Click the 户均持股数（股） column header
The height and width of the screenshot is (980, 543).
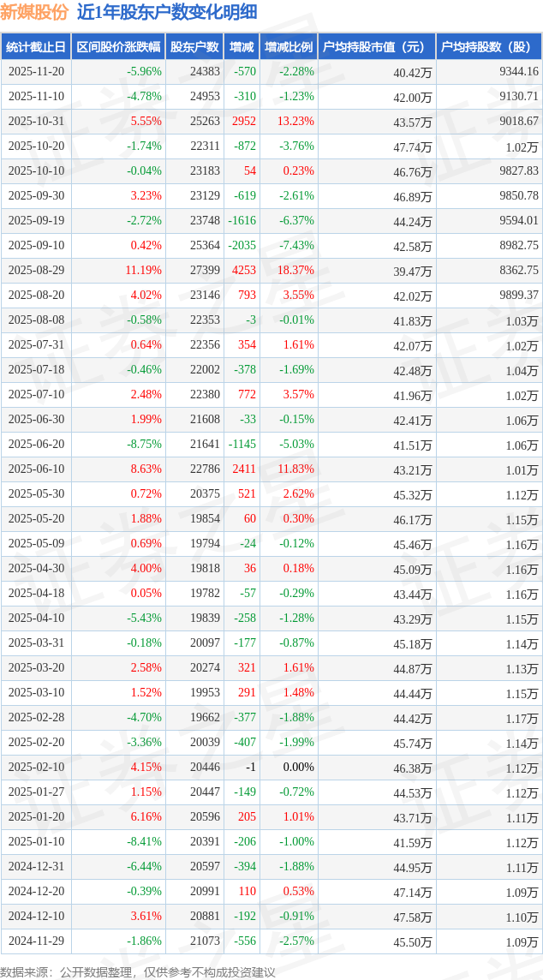[x=489, y=47]
